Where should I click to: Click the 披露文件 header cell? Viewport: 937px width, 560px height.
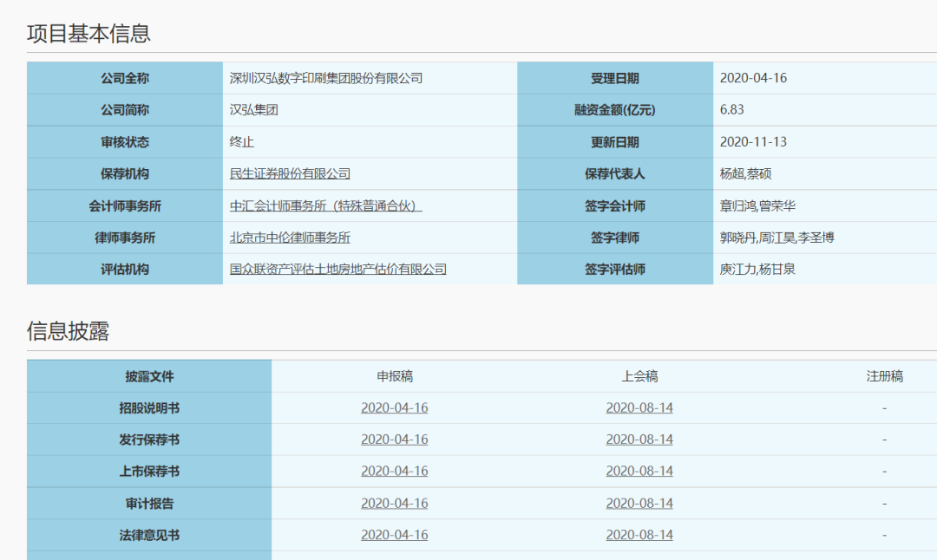[x=149, y=376]
